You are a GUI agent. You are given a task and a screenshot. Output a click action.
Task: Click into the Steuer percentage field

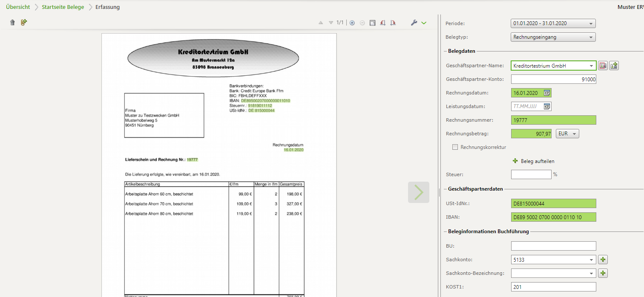coord(531,174)
